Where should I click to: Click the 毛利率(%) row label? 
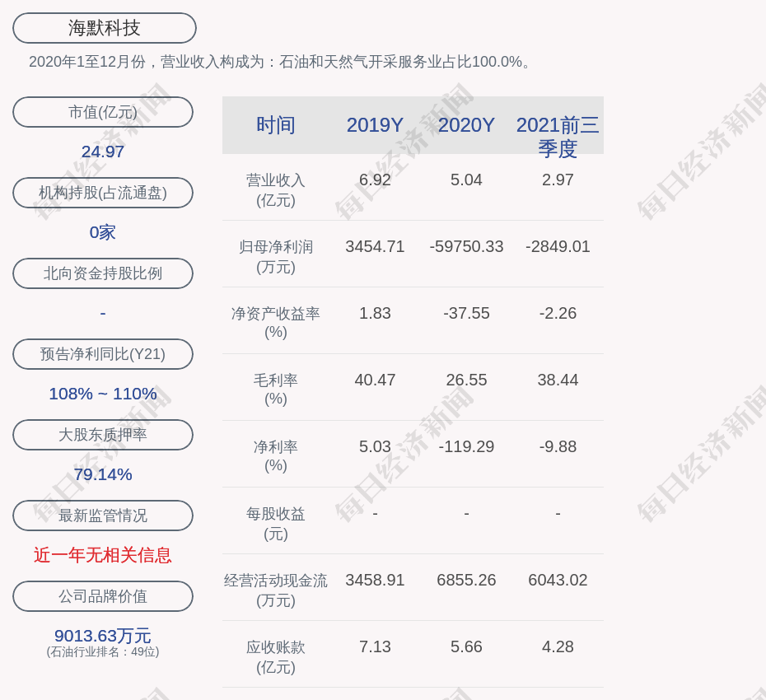[276, 390]
